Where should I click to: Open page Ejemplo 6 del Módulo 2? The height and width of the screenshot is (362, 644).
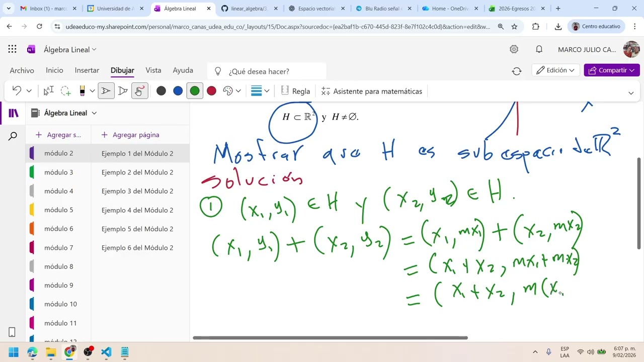140,248
